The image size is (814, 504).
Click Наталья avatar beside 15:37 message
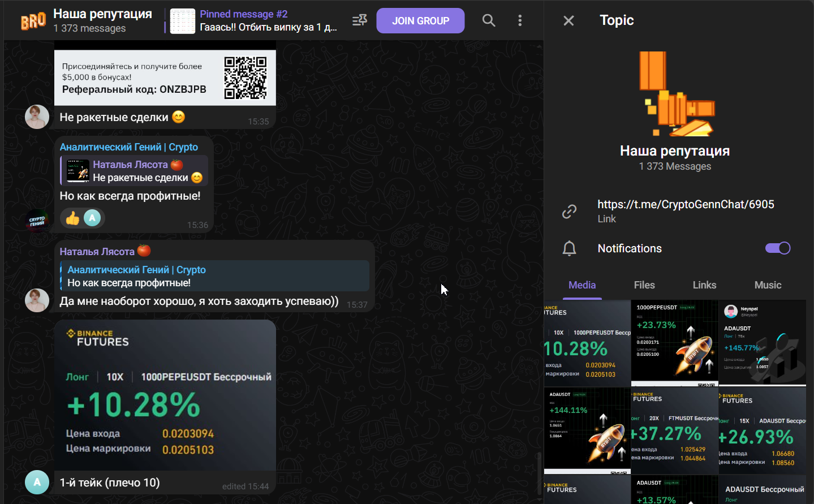[37, 300]
